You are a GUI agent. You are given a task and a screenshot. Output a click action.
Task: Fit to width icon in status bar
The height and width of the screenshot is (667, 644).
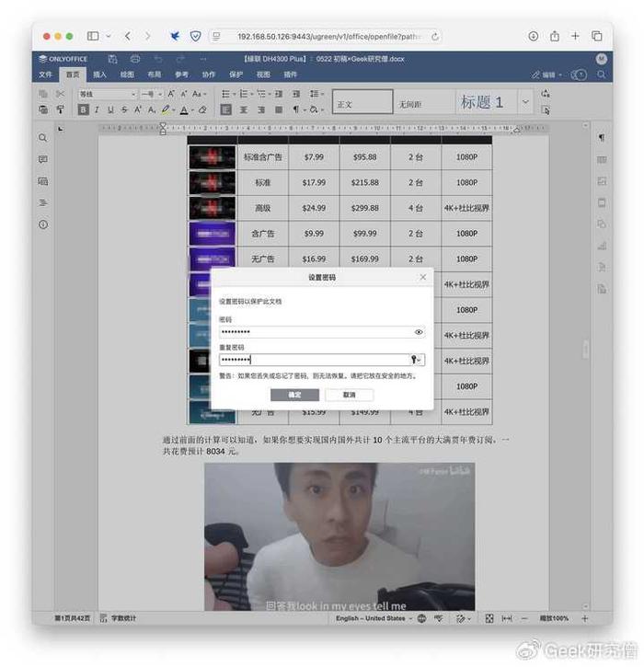tap(507, 618)
